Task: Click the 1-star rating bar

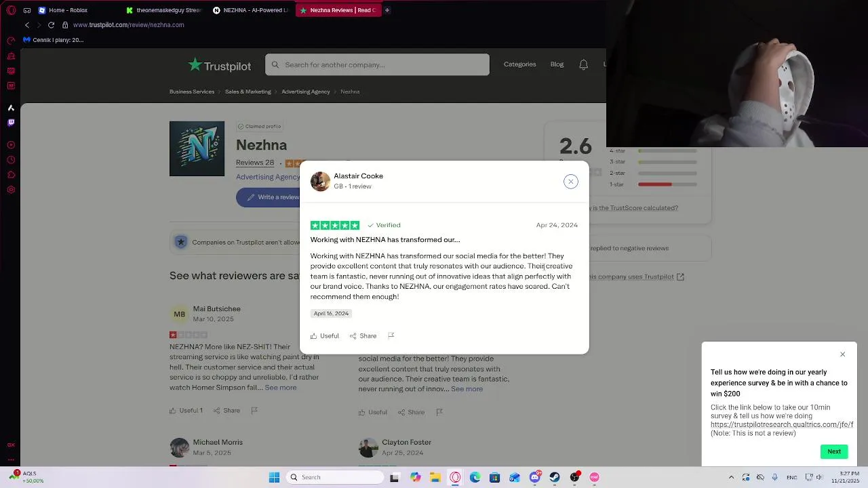Action: point(667,184)
